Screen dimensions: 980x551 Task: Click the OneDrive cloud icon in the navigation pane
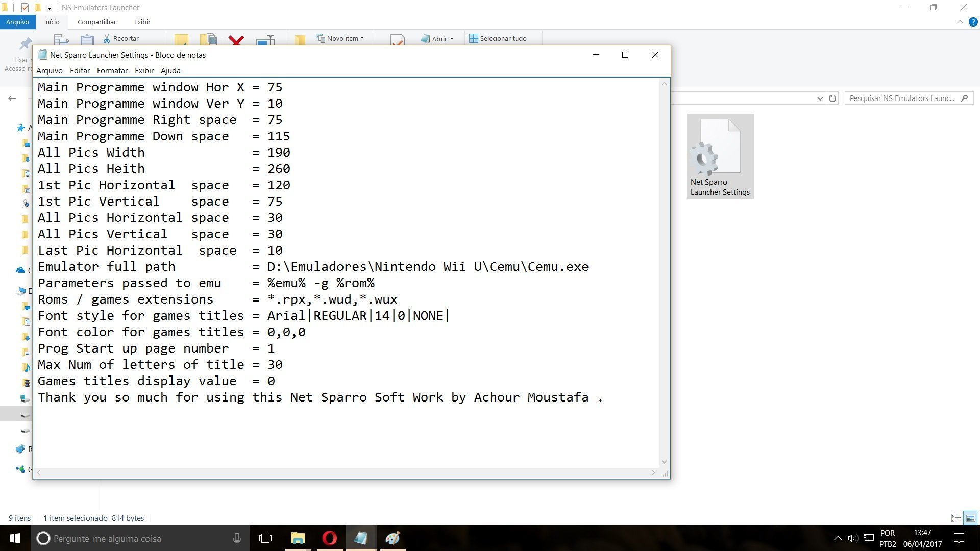pos(20,270)
